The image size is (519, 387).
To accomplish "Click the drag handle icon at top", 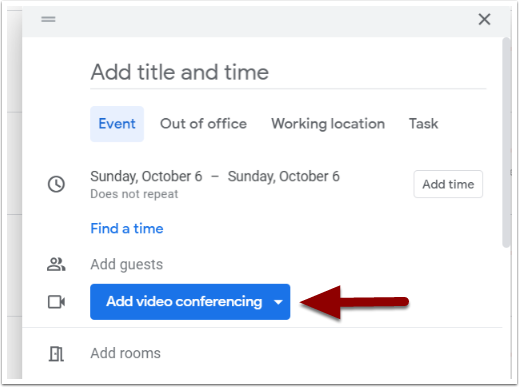I will 48,19.
